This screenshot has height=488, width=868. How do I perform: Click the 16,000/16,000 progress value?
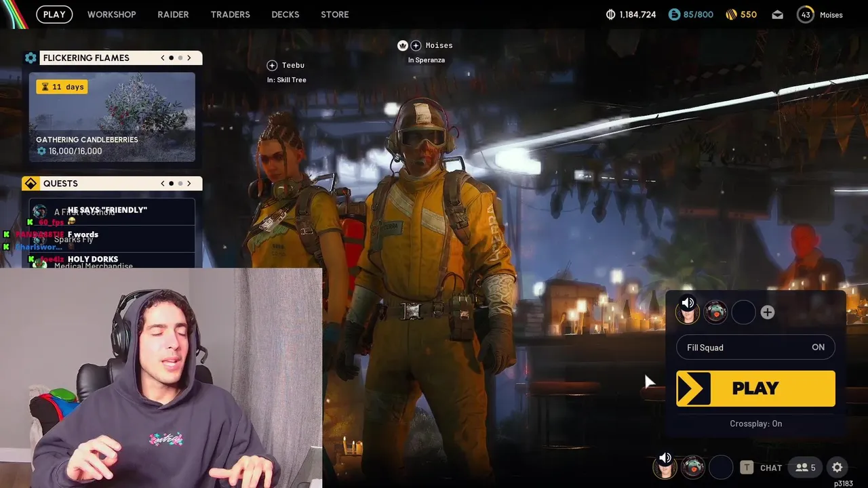[x=75, y=151]
